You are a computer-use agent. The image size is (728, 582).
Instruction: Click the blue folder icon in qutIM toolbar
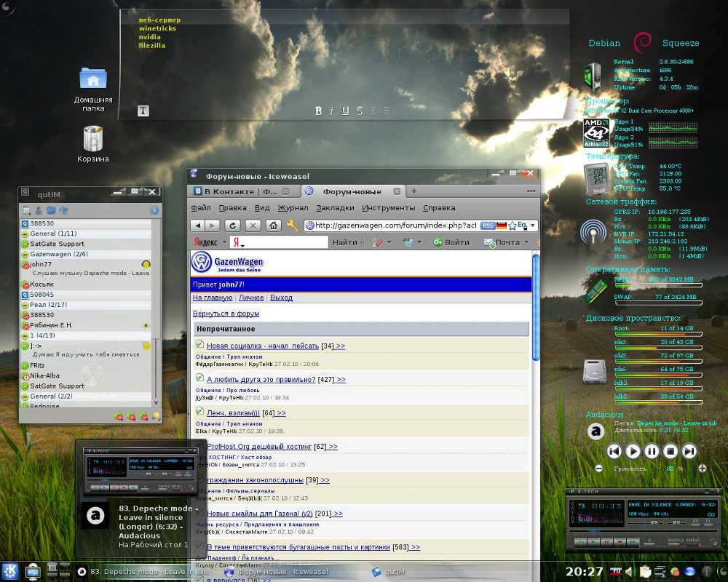[x=51, y=210]
